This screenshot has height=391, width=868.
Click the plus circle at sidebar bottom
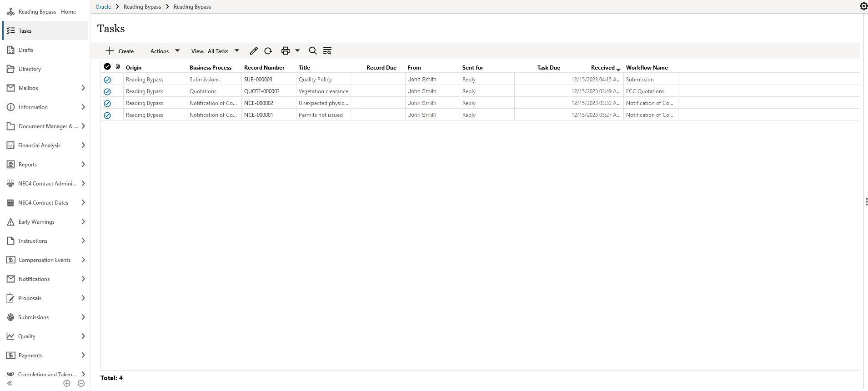pyautogui.click(x=67, y=383)
